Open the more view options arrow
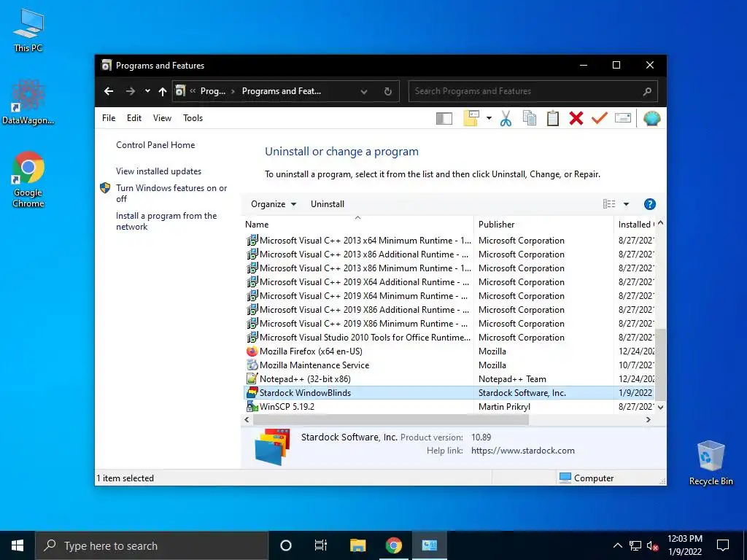The image size is (747, 560). [x=626, y=204]
